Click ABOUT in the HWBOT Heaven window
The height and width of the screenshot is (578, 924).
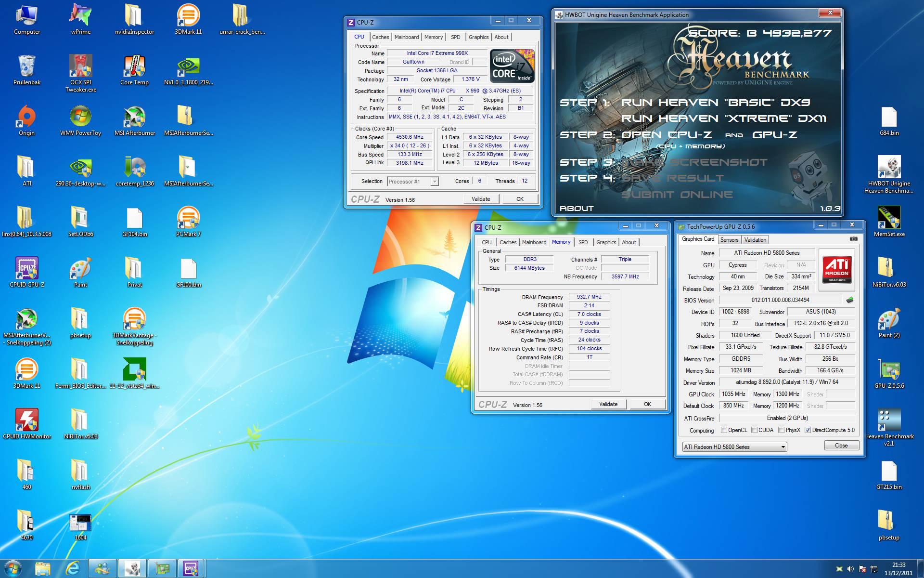click(577, 209)
